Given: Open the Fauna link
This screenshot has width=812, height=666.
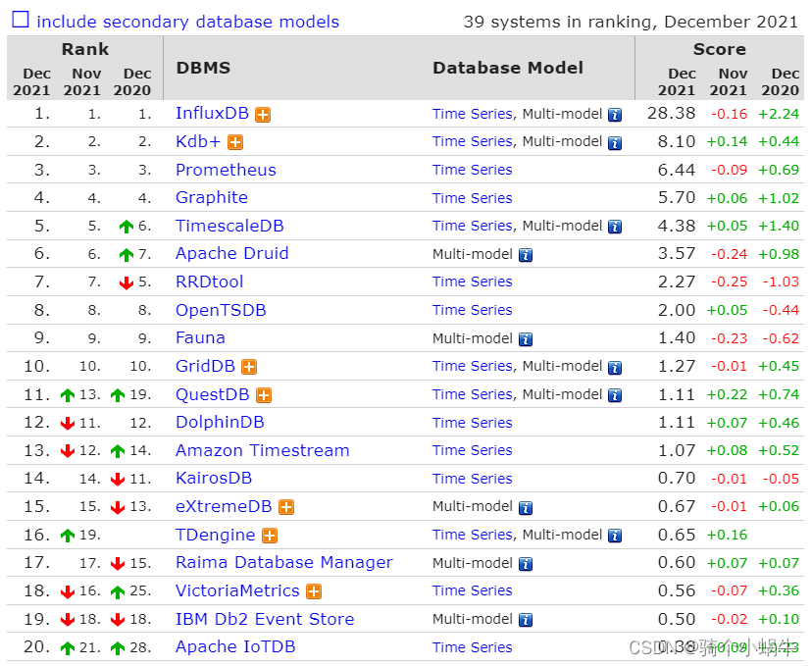Looking at the screenshot, I should click(x=200, y=337).
